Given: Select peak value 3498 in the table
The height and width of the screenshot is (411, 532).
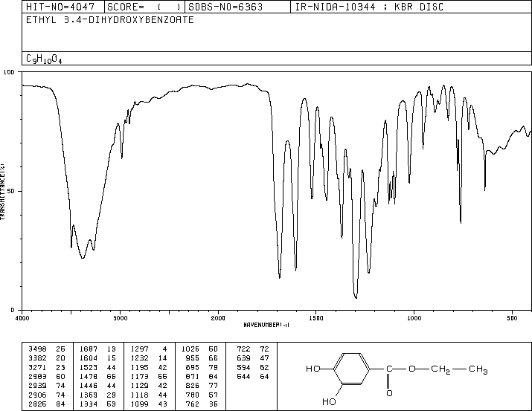Looking at the screenshot, I should pos(37,349).
